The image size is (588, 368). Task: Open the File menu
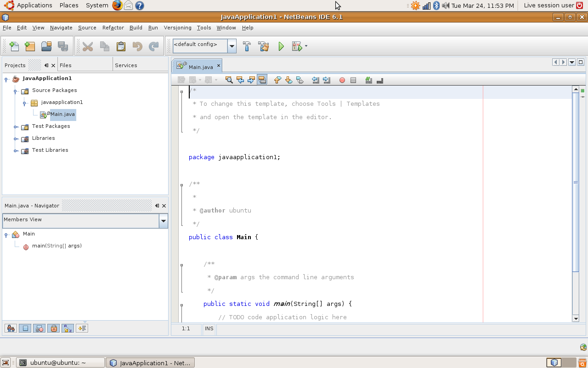pyautogui.click(x=7, y=28)
